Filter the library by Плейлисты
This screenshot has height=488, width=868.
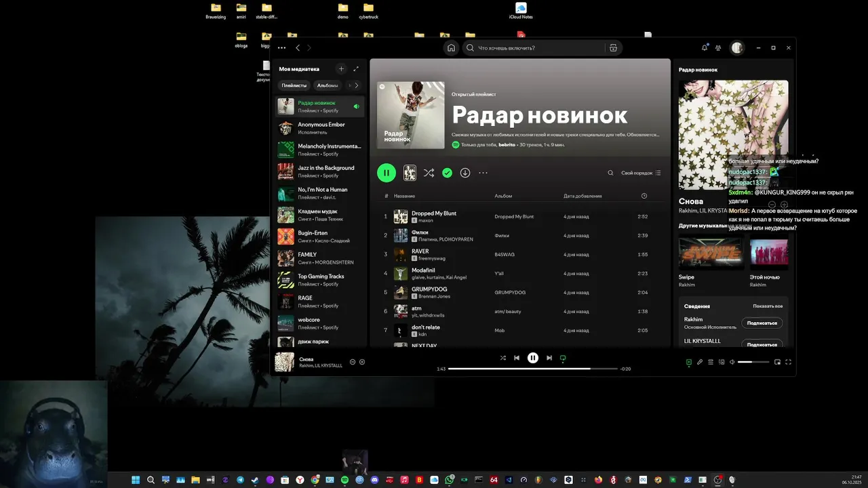coord(294,85)
